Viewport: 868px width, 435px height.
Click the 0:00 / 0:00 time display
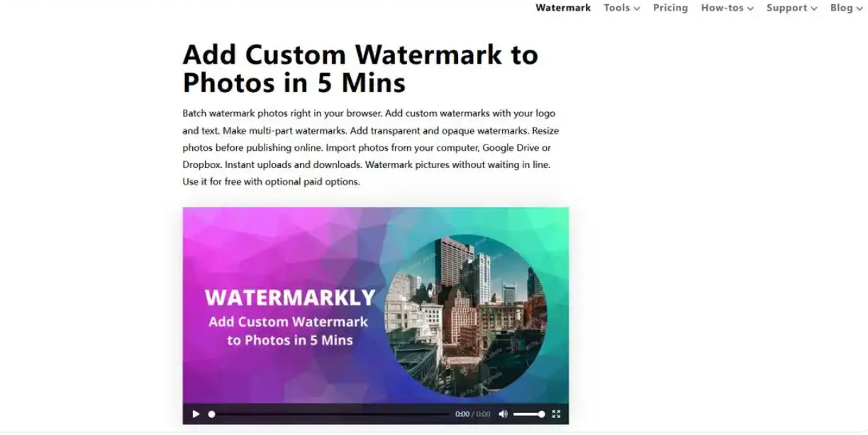click(x=472, y=414)
